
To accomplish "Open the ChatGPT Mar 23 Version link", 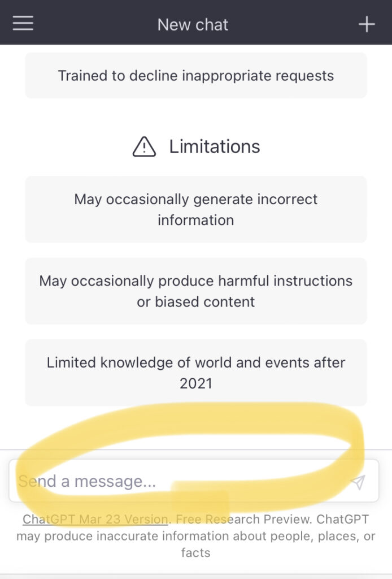I will 95,519.
